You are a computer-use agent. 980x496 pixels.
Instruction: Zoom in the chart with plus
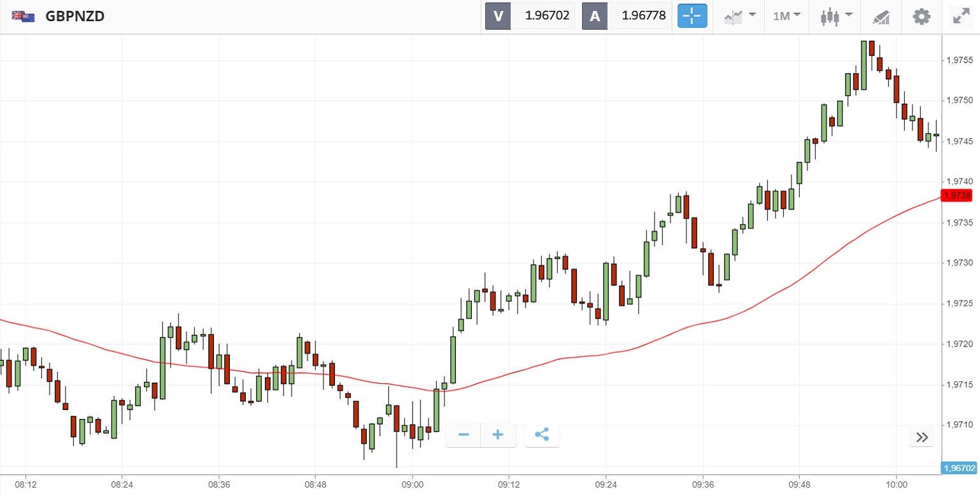pyautogui.click(x=498, y=435)
